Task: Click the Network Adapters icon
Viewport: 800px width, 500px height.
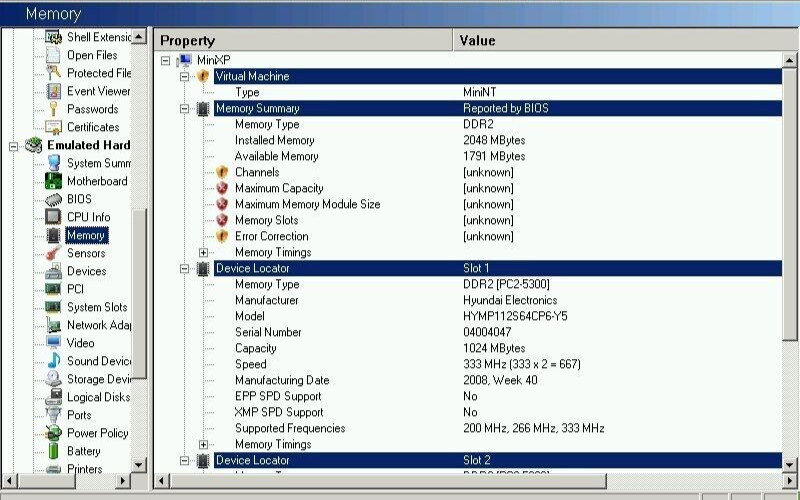Action: pyautogui.click(x=53, y=325)
